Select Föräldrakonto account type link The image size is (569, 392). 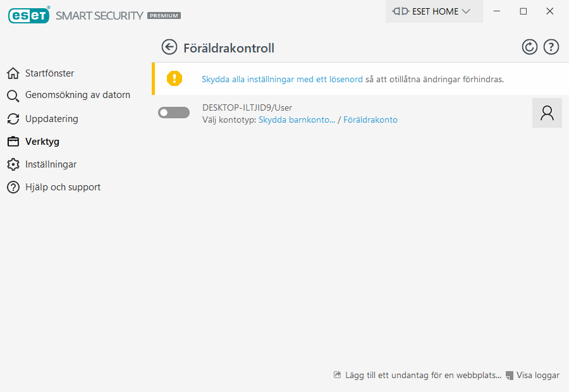pos(370,119)
